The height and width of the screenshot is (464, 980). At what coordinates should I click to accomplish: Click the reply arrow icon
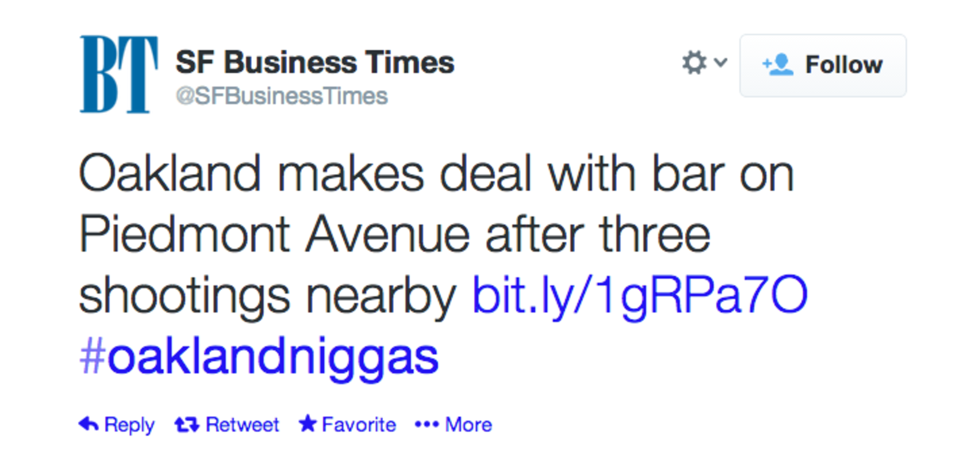89,424
